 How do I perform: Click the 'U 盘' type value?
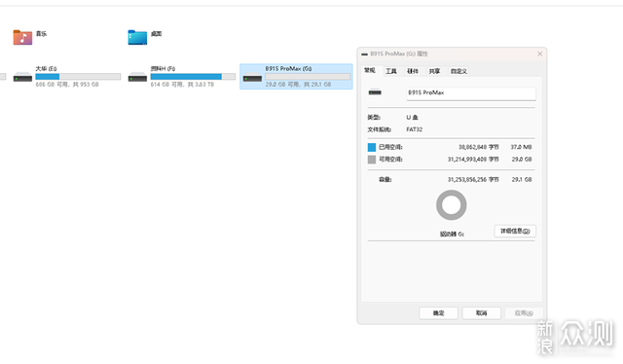pos(412,117)
